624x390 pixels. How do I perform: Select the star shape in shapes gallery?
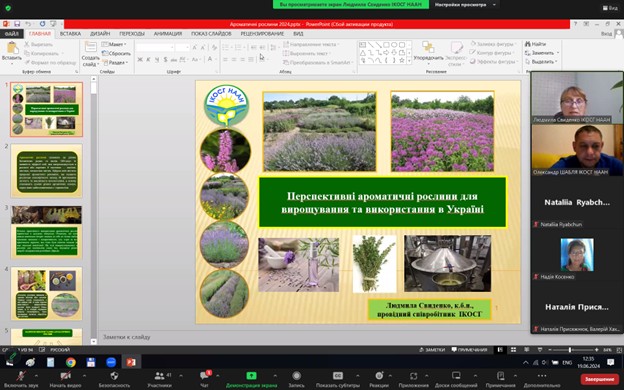(x=402, y=60)
